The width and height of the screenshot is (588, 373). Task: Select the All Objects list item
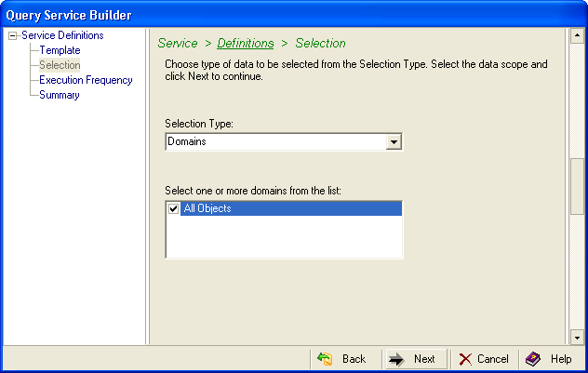pos(207,209)
